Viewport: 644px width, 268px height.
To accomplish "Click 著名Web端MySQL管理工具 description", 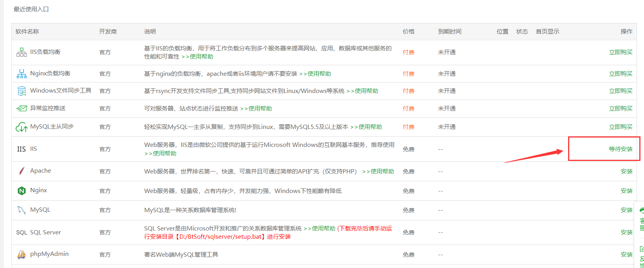I will 181,254.
